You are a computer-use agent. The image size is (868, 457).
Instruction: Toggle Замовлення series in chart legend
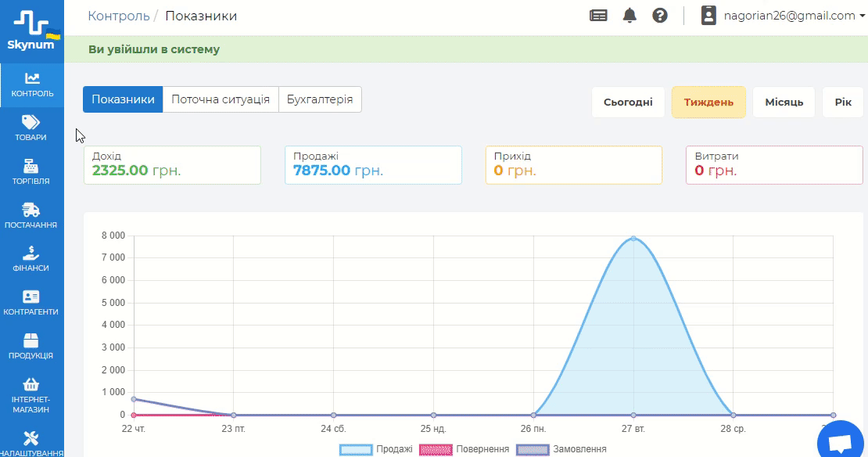point(561,449)
